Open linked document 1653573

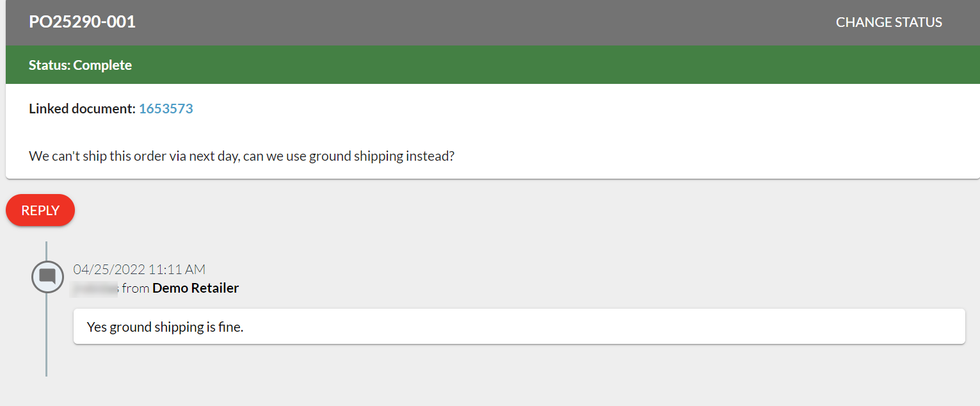coord(166,109)
